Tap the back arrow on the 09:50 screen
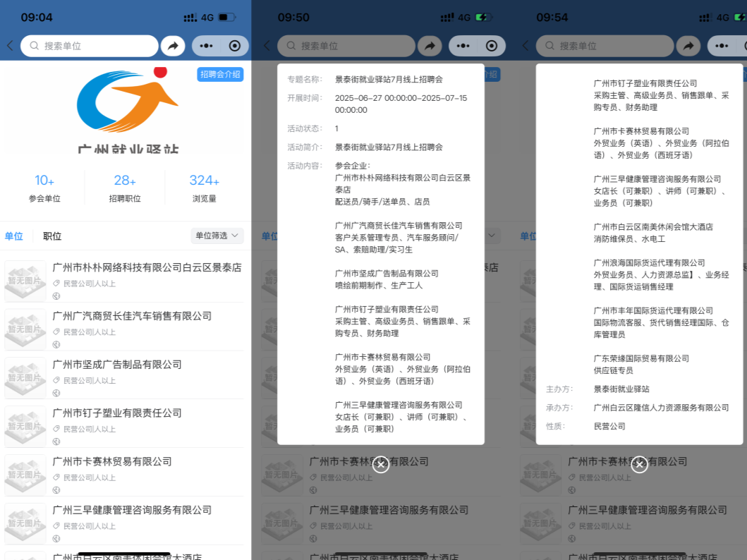Image resolution: width=747 pixels, height=560 pixels. coord(267,46)
